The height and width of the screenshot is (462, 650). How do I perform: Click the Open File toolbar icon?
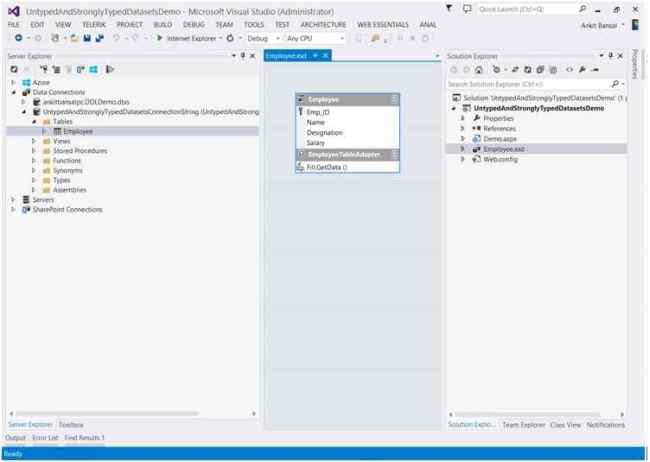tap(75, 38)
